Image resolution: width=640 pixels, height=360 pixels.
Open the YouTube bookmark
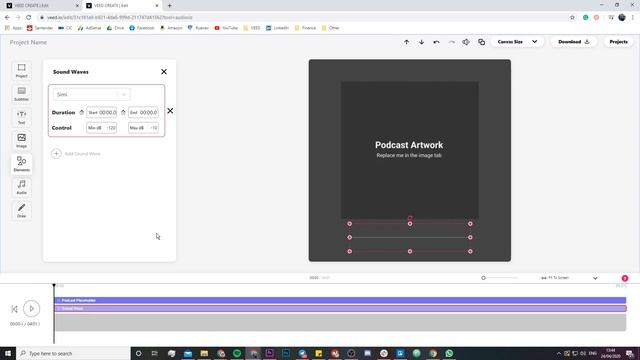[x=226, y=28]
